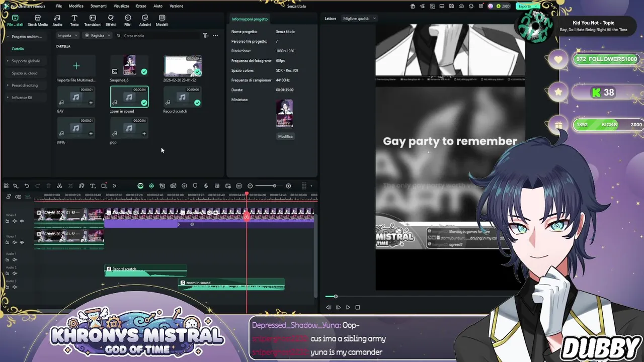
Task: Open the Visualizza menu
Action: pos(121,6)
